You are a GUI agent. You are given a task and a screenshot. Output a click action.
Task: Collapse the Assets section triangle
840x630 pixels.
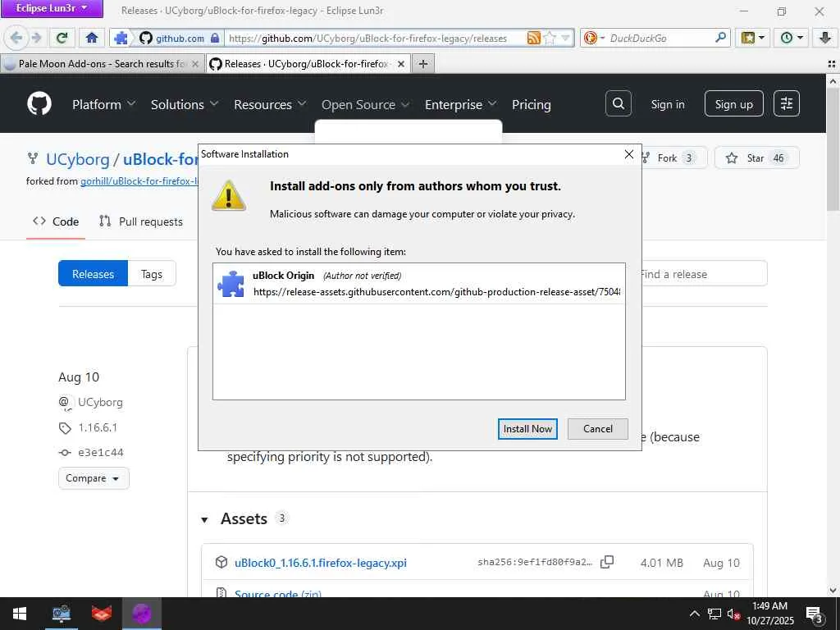204,519
